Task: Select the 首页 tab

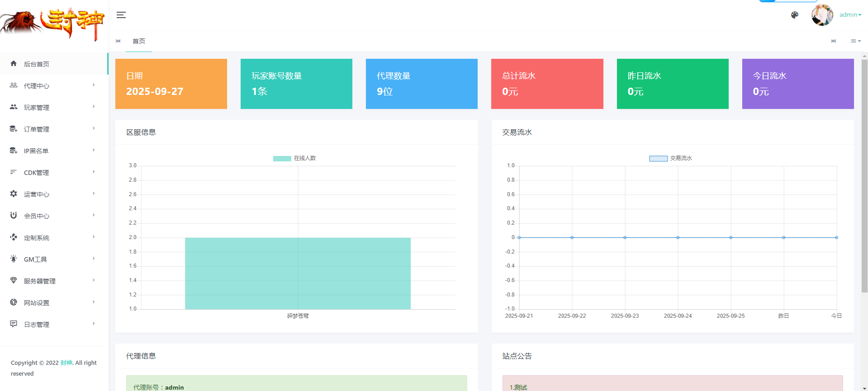Action: click(x=139, y=41)
